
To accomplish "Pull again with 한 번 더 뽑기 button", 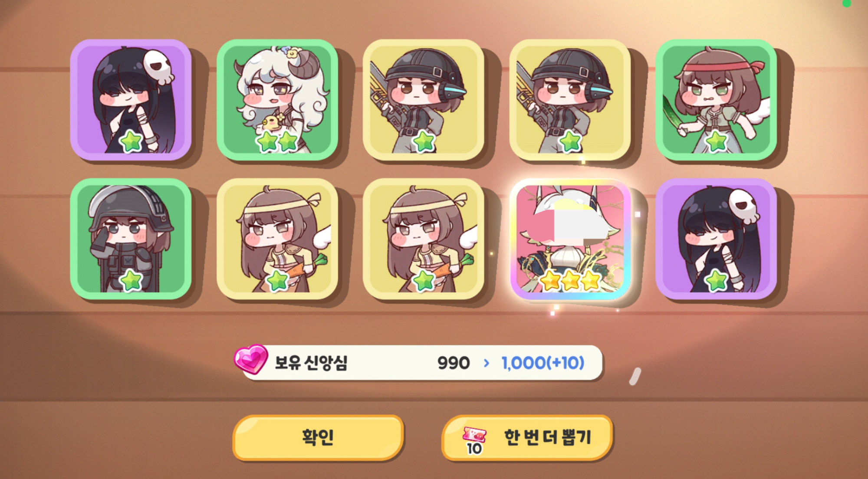I will pos(527,437).
